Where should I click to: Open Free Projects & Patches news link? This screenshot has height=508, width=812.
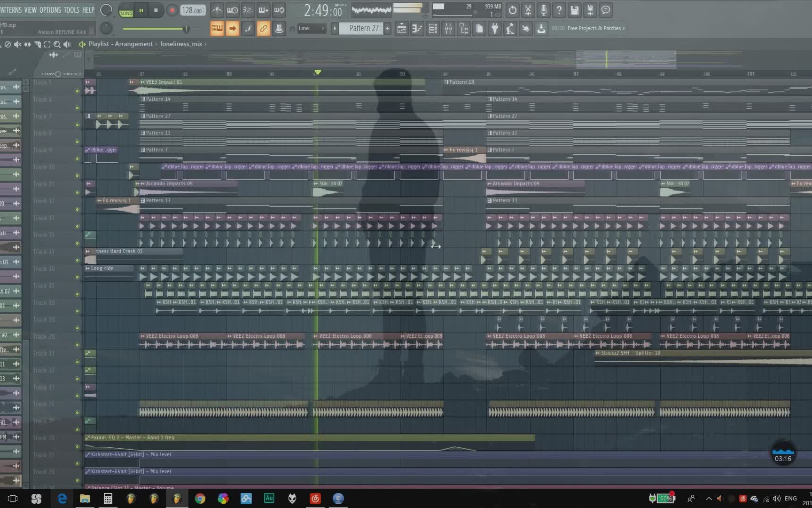coord(594,28)
